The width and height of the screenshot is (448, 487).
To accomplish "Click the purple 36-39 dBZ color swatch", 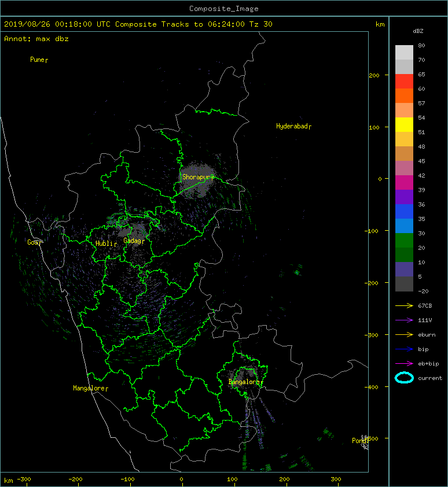I will click(x=404, y=197).
